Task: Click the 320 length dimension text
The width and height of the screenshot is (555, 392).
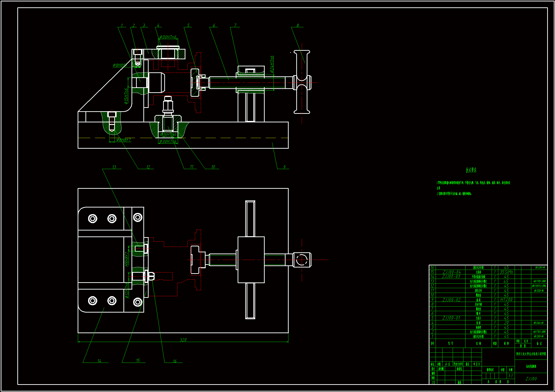Action: [x=183, y=340]
